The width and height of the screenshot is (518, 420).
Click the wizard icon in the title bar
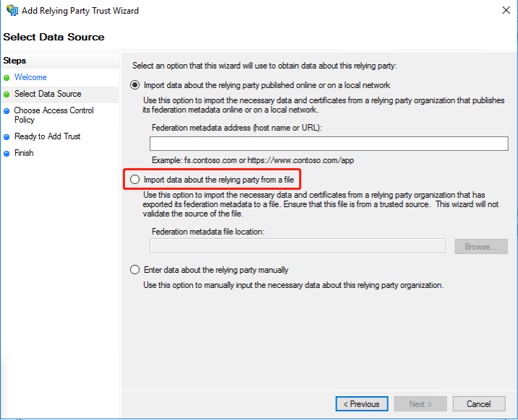pos(12,10)
